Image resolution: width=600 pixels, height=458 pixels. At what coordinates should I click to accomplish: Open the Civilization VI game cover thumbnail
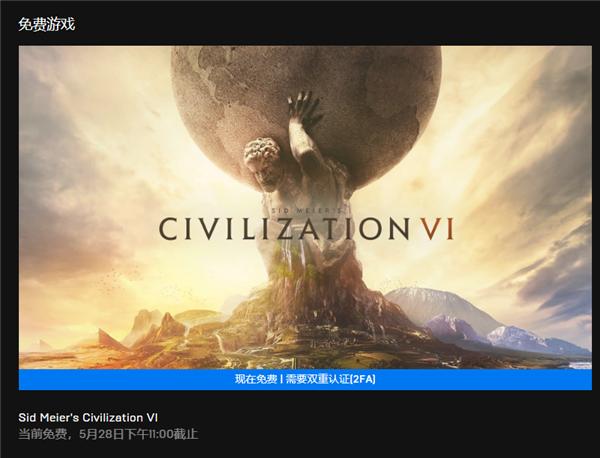pos(305,208)
